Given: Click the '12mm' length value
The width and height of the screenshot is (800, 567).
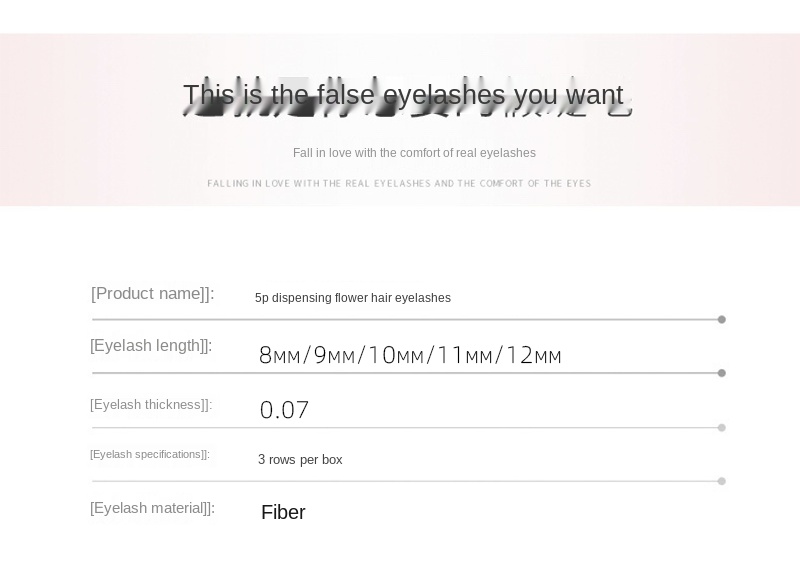Looking at the screenshot, I should (534, 355).
